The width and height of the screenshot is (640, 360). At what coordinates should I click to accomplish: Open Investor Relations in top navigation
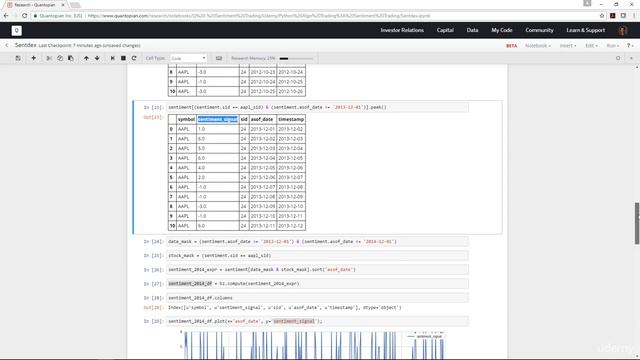coord(402,30)
